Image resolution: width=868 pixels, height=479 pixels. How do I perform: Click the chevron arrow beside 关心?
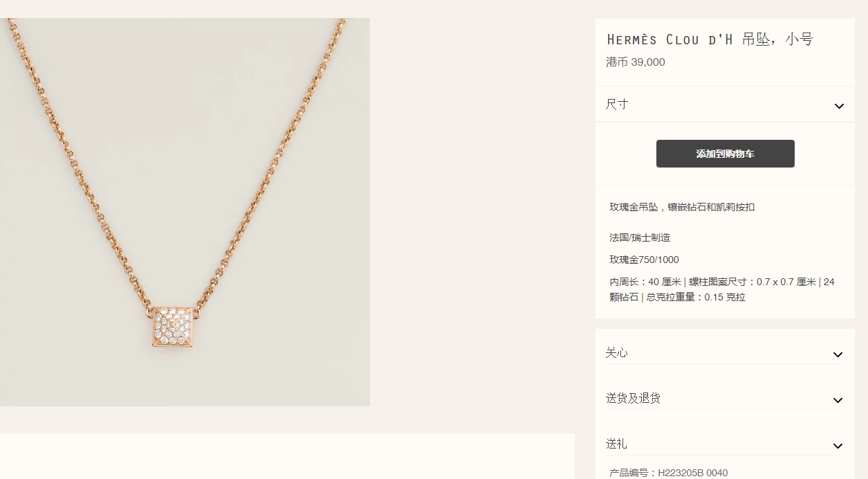pyautogui.click(x=838, y=354)
